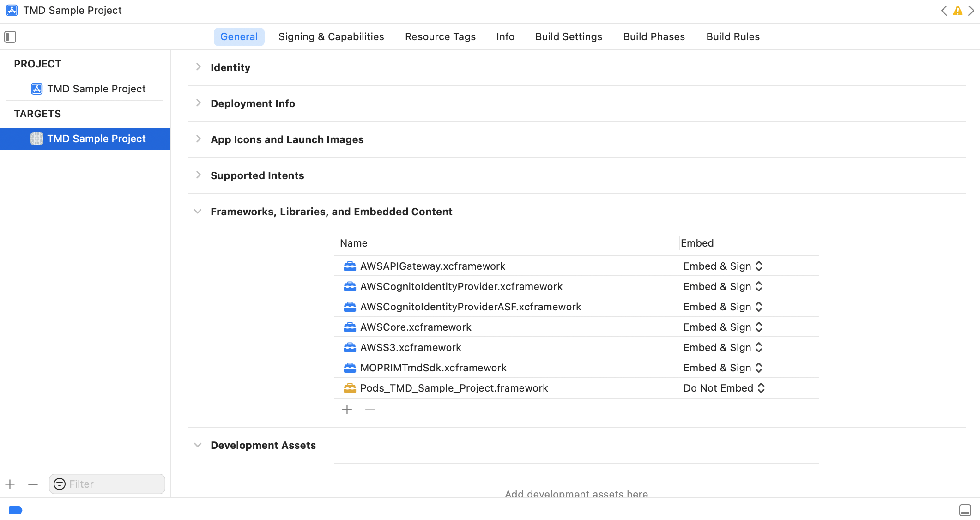This screenshot has height=520, width=980.
Task: Click TMD Sample Project title in header
Action: [73, 10]
